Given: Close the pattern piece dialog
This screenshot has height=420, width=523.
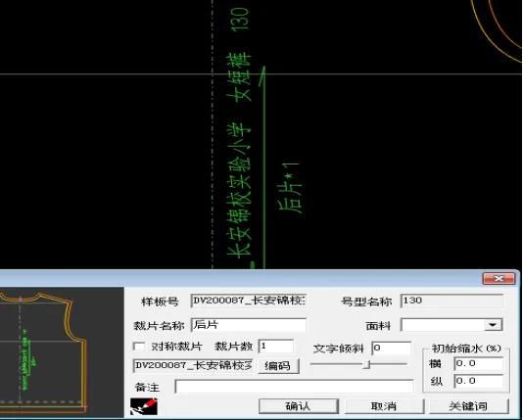Looking at the screenshot, I should click(499, 278).
